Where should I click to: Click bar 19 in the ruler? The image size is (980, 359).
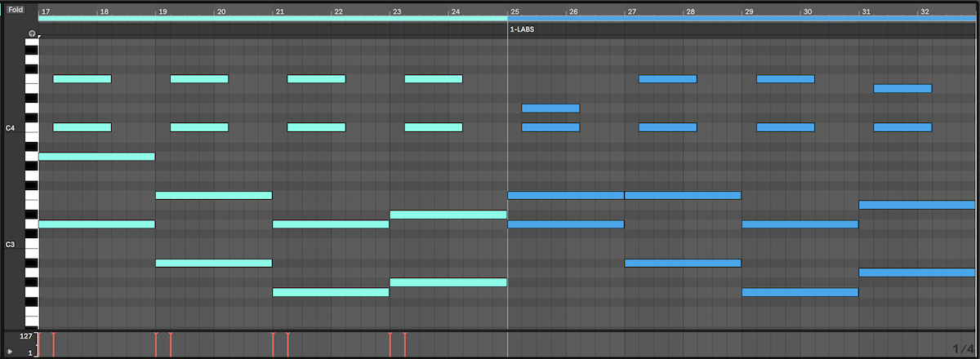click(x=163, y=12)
